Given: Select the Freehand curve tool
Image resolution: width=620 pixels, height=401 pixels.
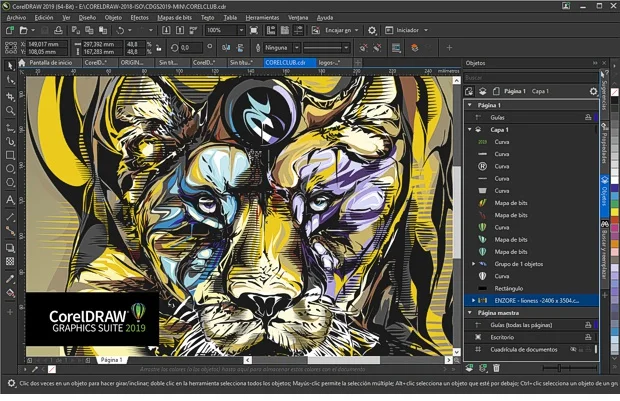Looking at the screenshot, I should pos(10,127).
